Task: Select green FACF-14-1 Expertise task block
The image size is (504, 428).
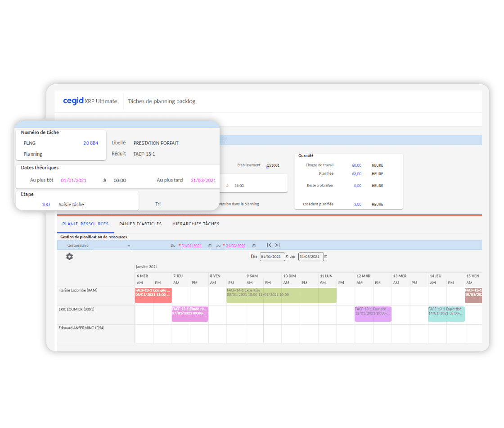Action: tap(281, 295)
